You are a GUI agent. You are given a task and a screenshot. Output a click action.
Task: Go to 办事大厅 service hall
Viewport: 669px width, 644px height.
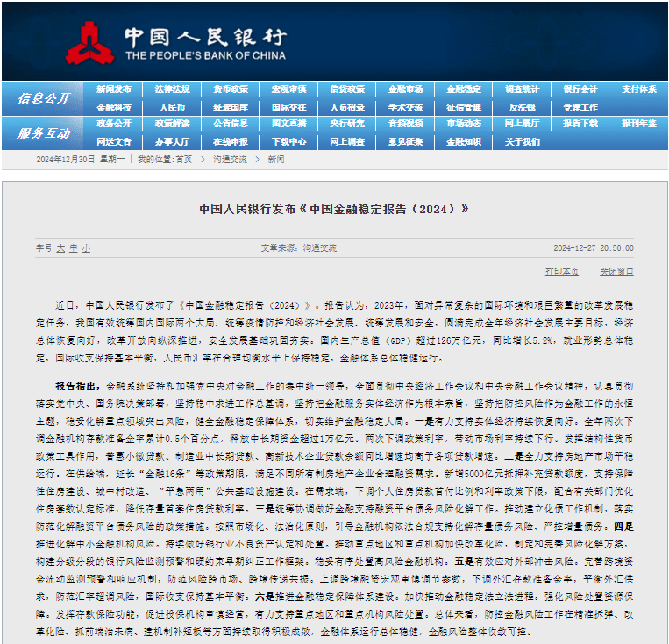[172, 142]
